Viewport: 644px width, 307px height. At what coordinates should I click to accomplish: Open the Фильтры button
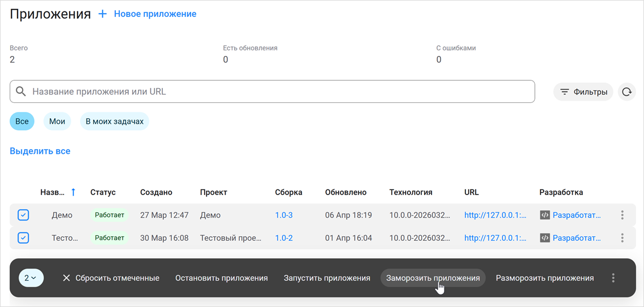pyautogui.click(x=583, y=92)
